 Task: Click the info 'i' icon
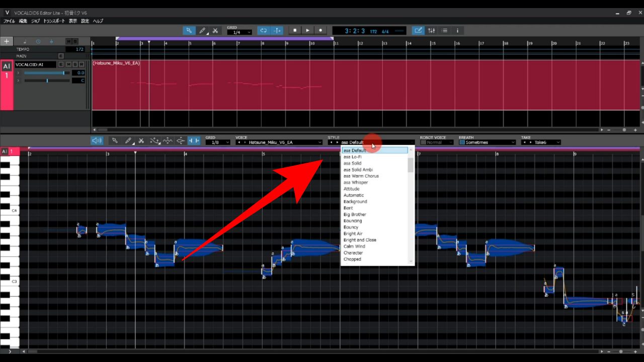(x=457, y=31)
